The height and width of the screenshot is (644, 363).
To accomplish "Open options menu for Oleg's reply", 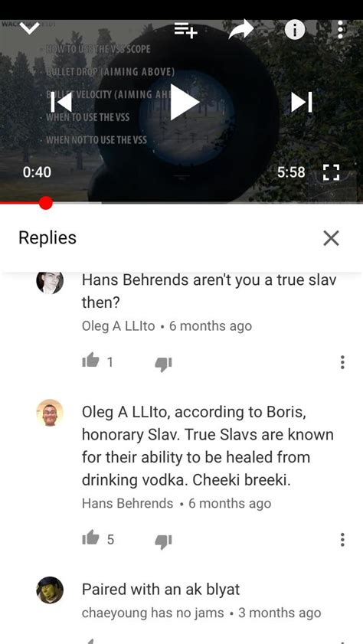I will (x=342, y=362).
